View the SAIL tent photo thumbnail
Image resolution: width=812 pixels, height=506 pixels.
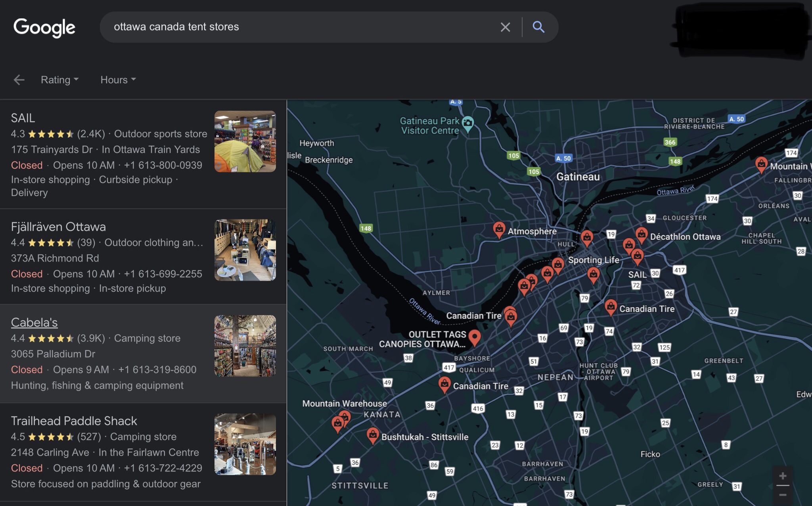245,141
